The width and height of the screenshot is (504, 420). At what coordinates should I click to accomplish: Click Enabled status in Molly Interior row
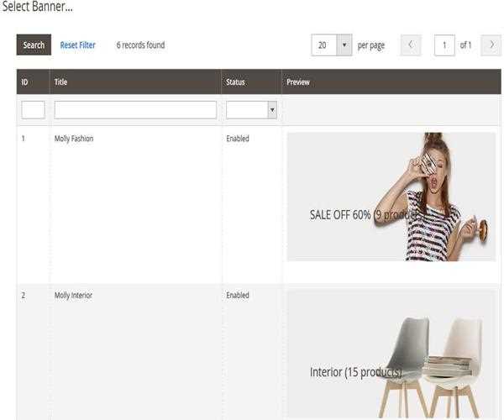click(238, 296)
